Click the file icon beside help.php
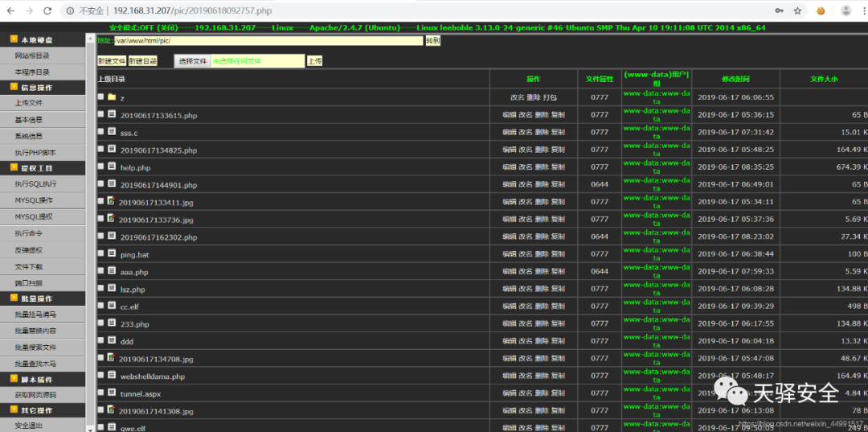Screen dimensions: 868x432 point(112,167)
